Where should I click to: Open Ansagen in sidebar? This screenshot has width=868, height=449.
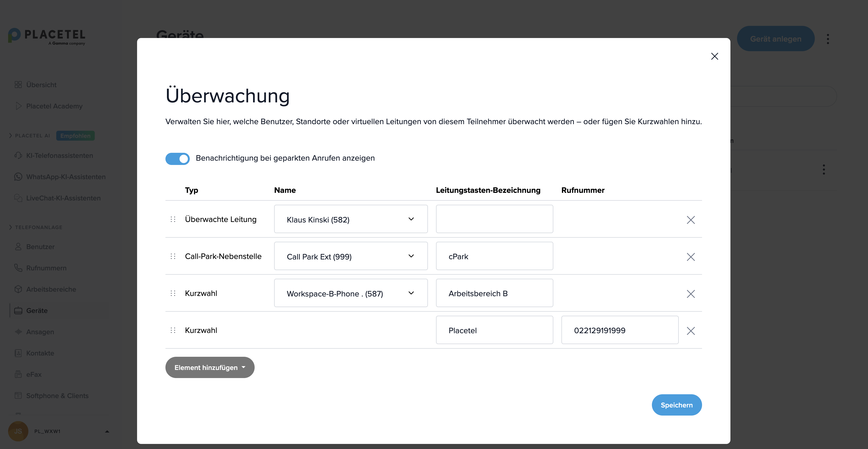point(40,332)
